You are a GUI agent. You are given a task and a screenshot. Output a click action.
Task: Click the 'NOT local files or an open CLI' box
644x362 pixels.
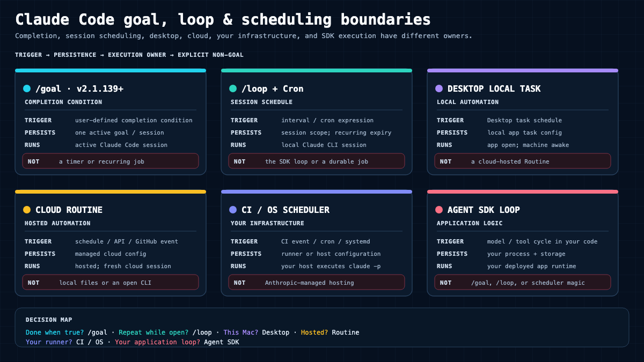(x=111, y=283)
